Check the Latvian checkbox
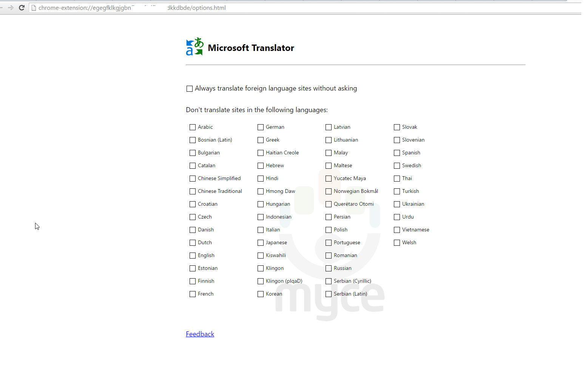 (329, 127)
